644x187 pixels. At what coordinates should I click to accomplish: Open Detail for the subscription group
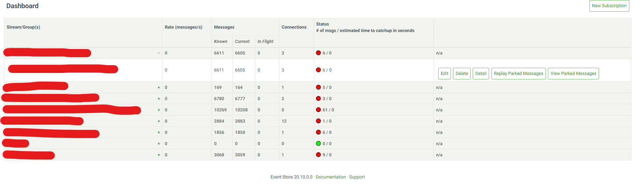tap(481, 74)
